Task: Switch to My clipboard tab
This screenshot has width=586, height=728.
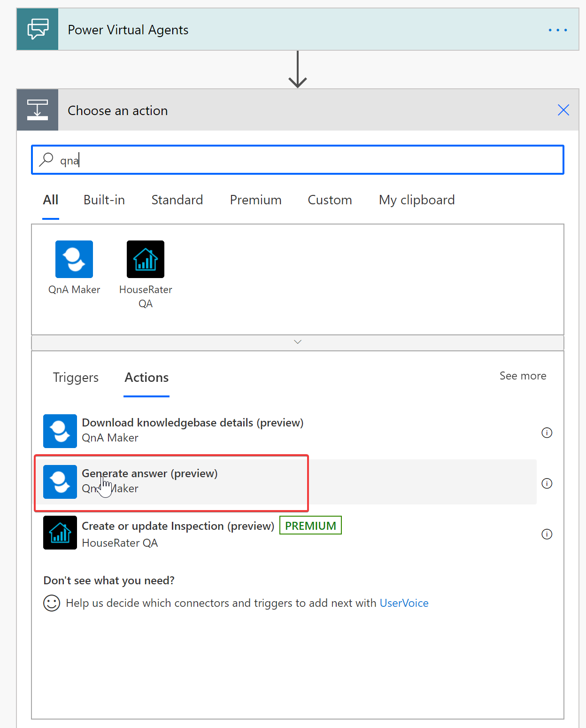Action: [x=416, y=200]
